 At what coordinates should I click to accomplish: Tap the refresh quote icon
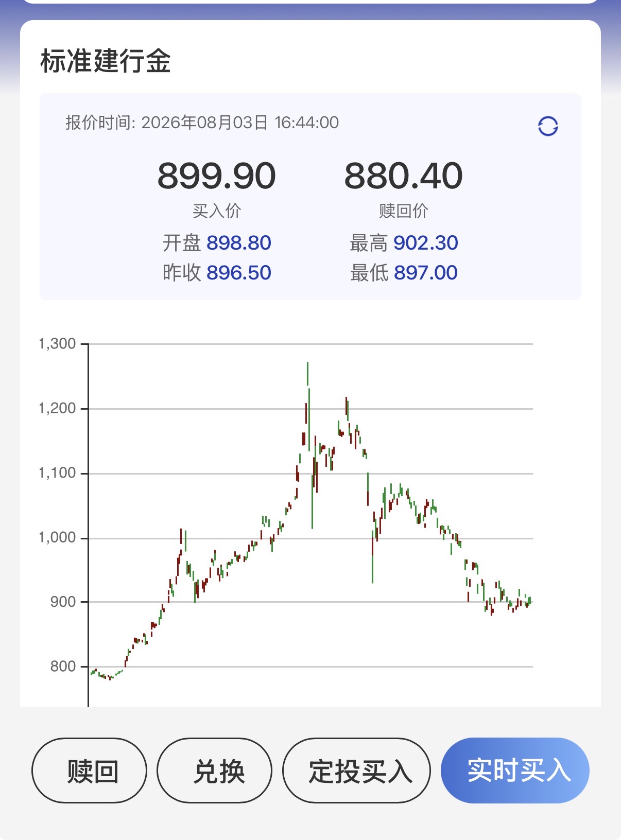[548, 126]
